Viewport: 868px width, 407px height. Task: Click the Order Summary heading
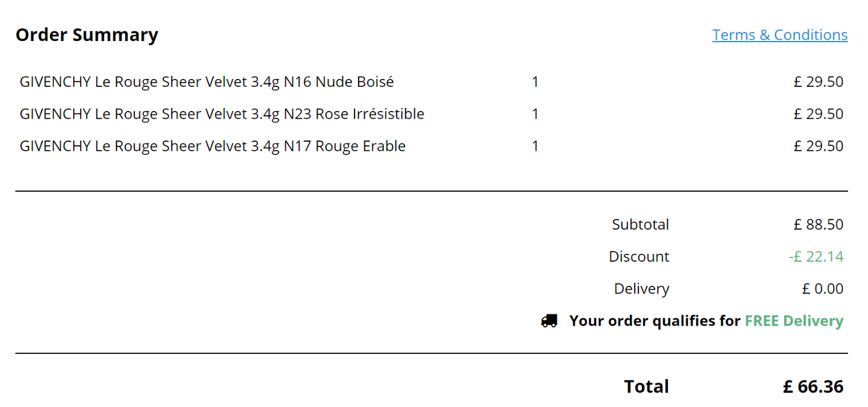coord(87,35)
